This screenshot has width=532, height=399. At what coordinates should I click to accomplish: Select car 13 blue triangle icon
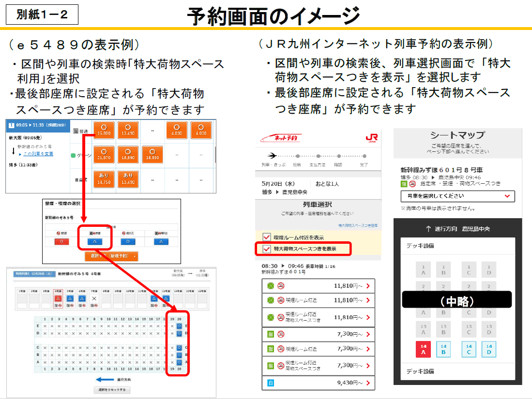166,298
